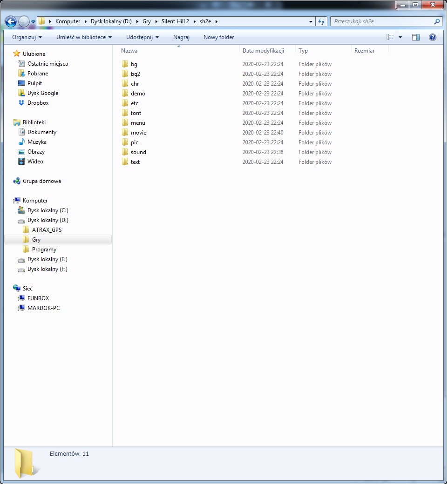Open the Wideo library

coord(35,161)
